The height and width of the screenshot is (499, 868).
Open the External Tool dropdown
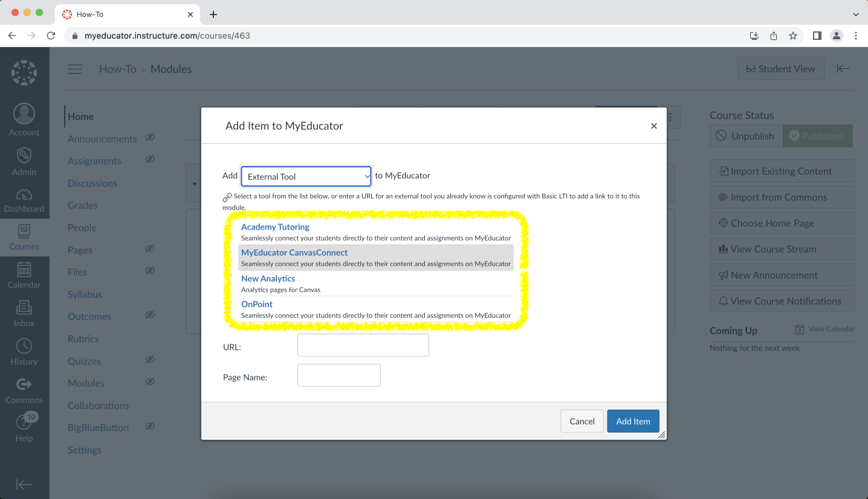tap(306, 176)
